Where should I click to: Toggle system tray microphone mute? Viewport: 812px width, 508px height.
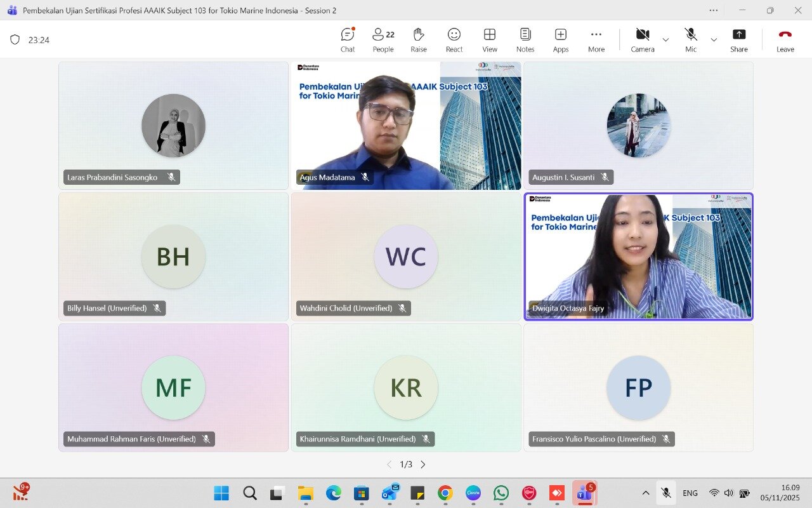tap(665, 493)
